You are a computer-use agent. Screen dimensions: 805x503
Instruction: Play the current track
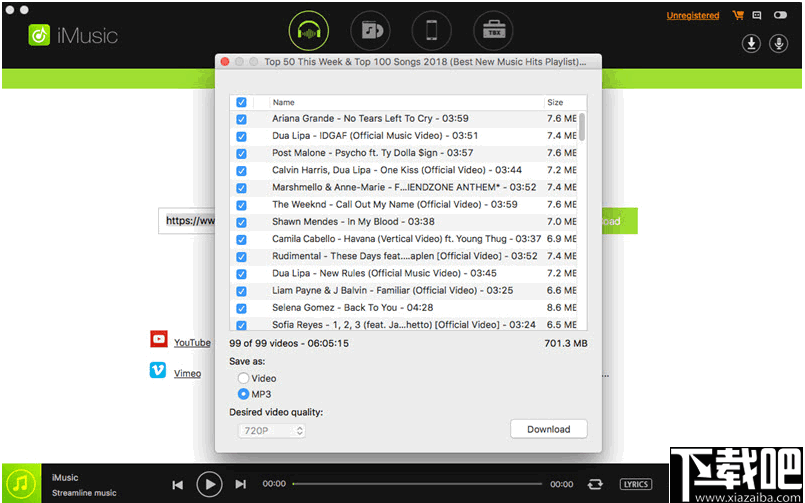tap(209, 484)
